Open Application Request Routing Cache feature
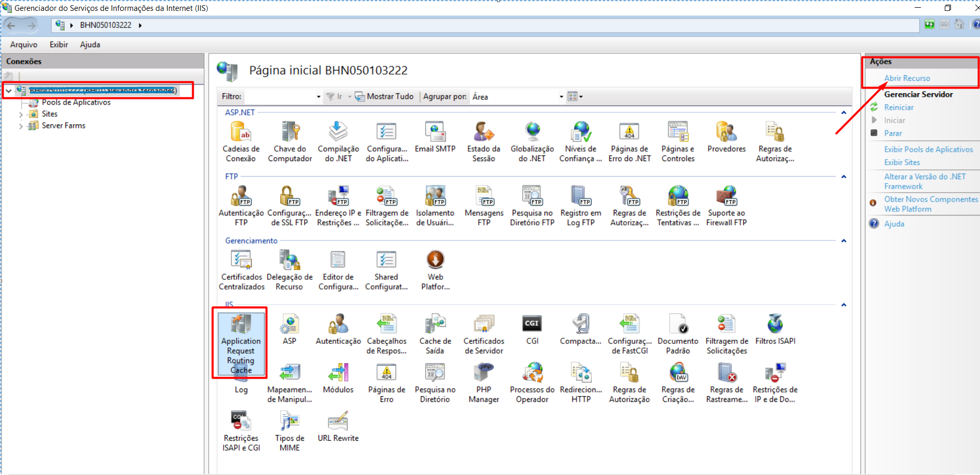Image resolution: width=980 pixels, height=475 pixels. (241, 343)
